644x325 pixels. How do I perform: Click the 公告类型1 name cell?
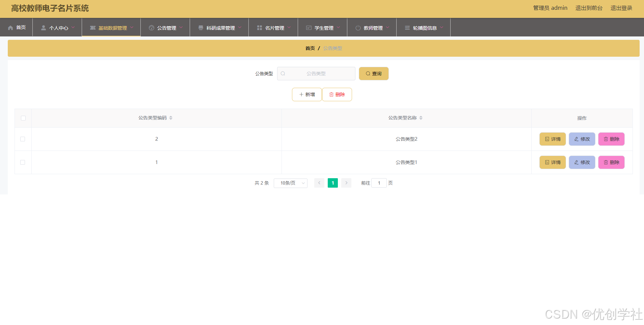click(406, 162)
